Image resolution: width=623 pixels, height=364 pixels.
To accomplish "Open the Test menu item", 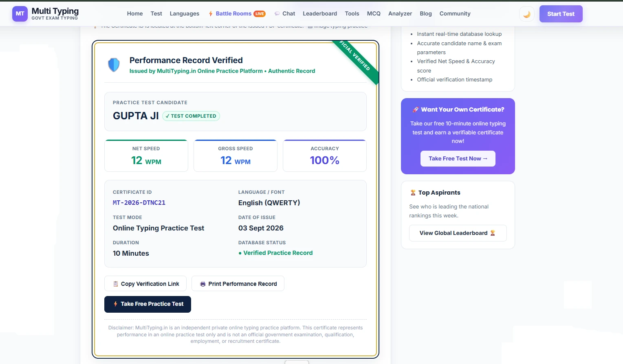I will coord(156,13).
